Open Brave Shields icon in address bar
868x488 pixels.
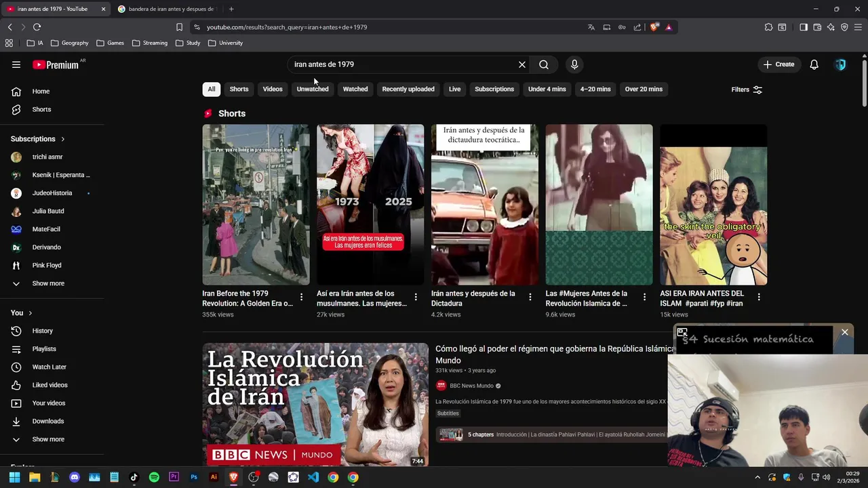tap(654, 27)
